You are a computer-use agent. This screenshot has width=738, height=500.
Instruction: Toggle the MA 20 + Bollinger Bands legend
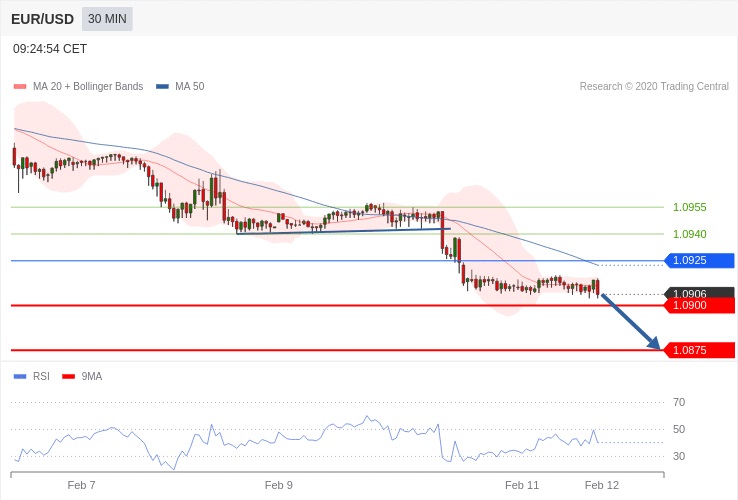click(x=79, y=86)
